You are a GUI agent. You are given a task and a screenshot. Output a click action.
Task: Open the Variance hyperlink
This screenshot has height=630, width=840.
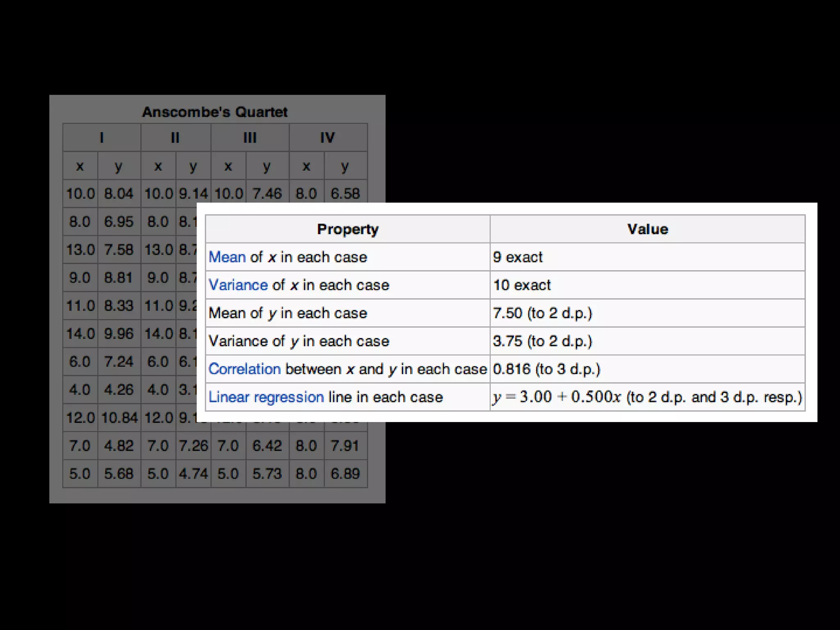[x=238, y=285]
